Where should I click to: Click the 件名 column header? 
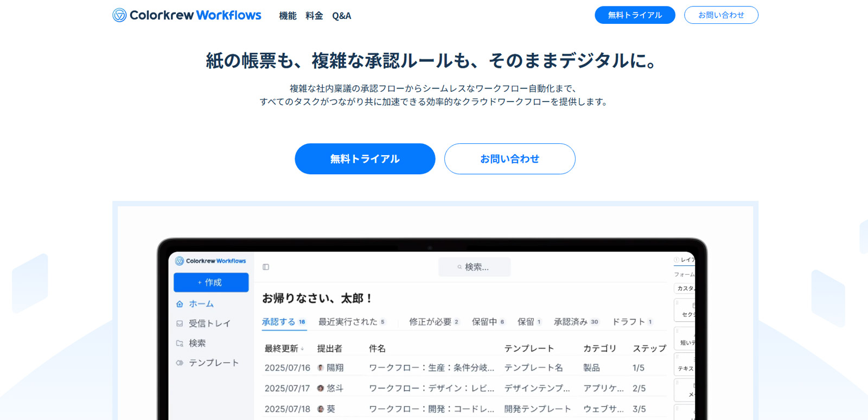point(377,348)
